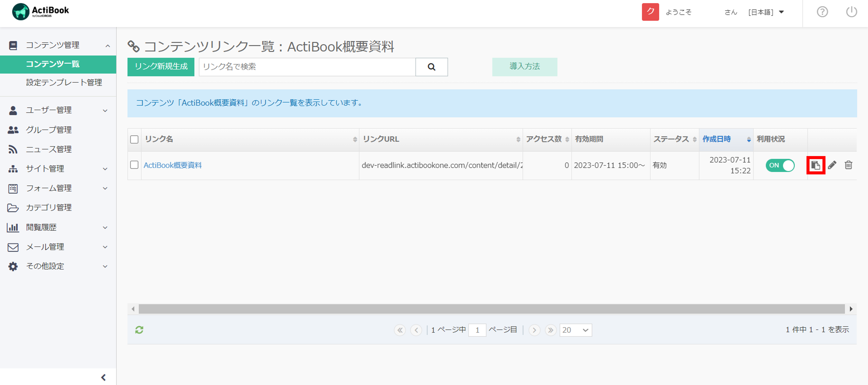Viewport: 868px width, 385px height.
Task: Open 設定テンプレート管理 in the sidebar
Action: [x=64, y=82]
